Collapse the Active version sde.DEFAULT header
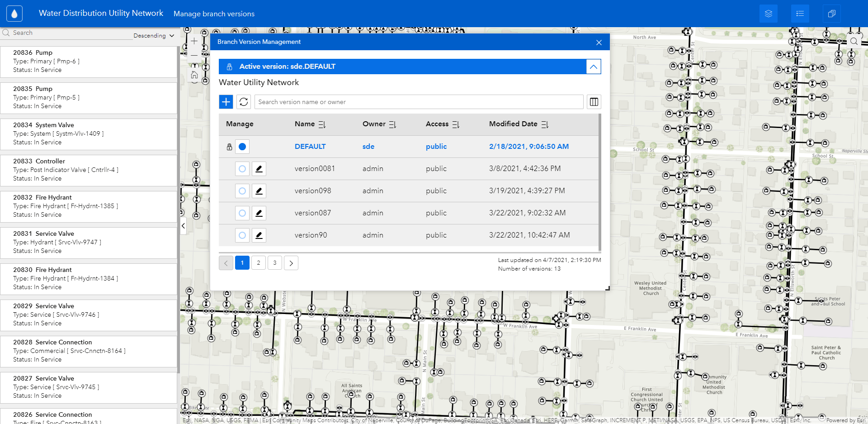The height and width of the screenshot is (424, 868). coord(594,67)
